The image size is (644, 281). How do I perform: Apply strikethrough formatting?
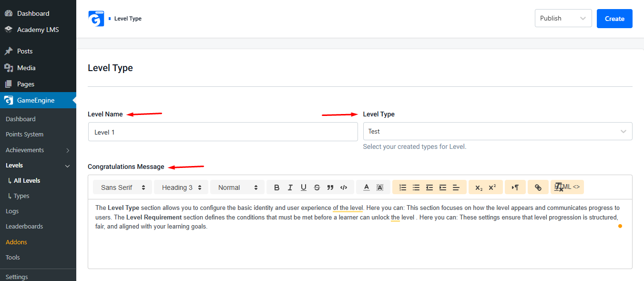[317, 187]
